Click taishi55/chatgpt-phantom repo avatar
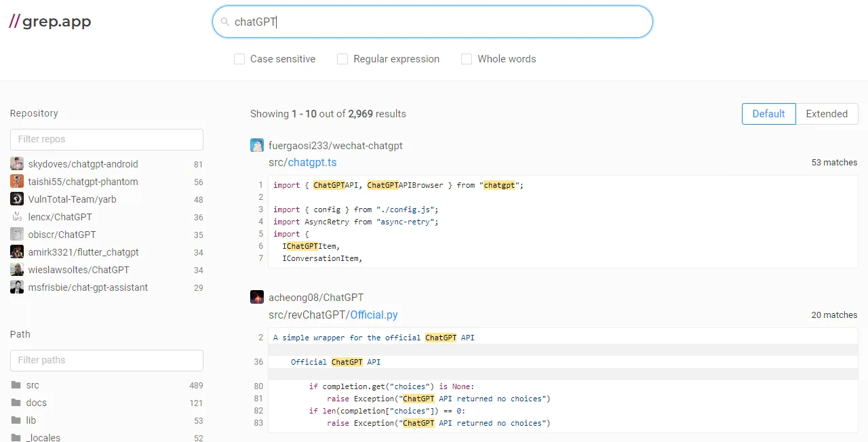Image resolution: width=868 pixels, height=442 pixels. [x=17, y=182]
